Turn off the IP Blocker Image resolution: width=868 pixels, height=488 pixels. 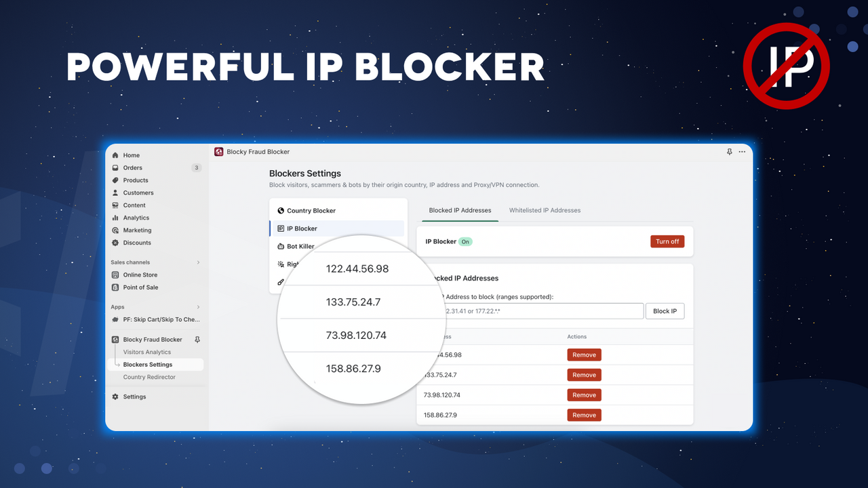tap(667, 241)
